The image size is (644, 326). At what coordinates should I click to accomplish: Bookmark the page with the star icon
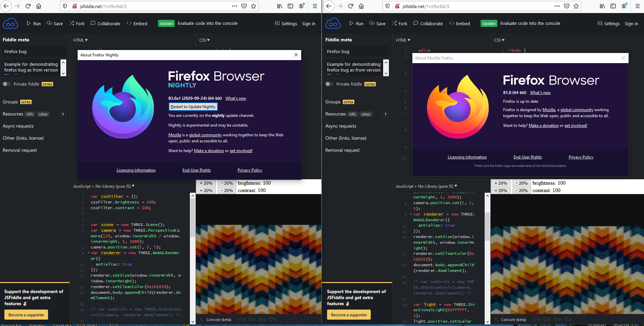pos(253,6)
